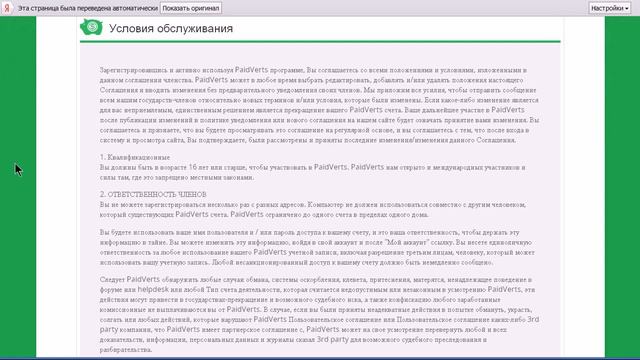Click the Yandex translator icon
Viewport: 640px width, 360px height.
(7, 8)
